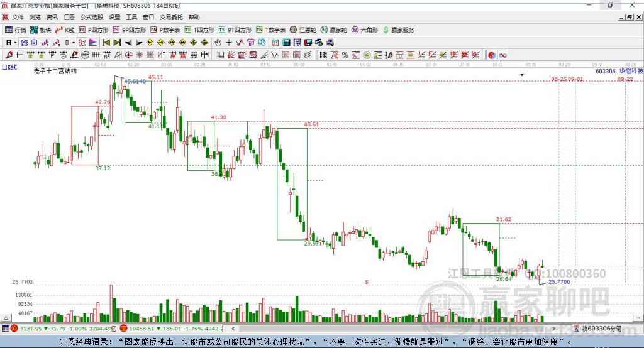Open the 浏览 menu
644x348 pixels.
click(35, 17)
